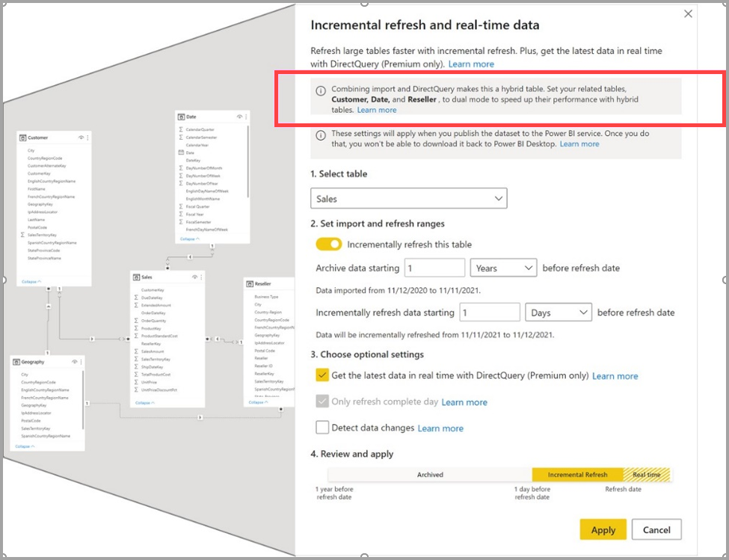
Task: Toggle visibility eye on Customer table
Action: click(81, 138)
